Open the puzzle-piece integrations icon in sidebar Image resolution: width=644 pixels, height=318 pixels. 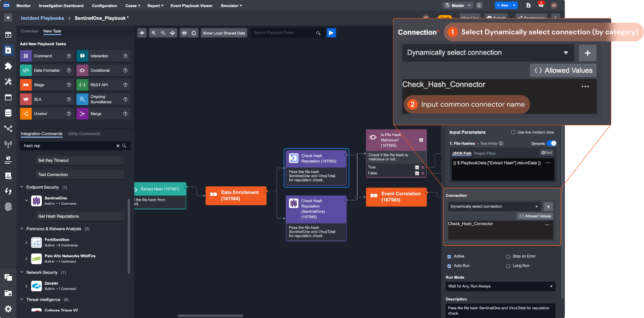coord(8,66)
